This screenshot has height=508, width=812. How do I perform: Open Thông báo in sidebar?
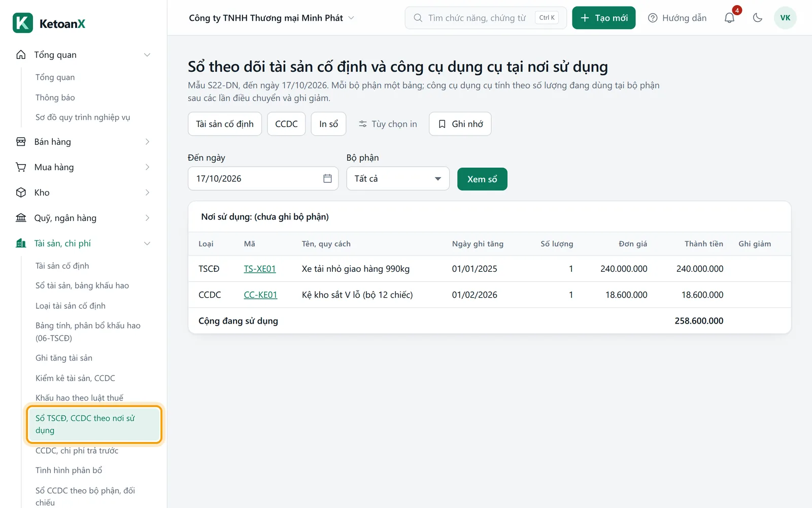55,98
